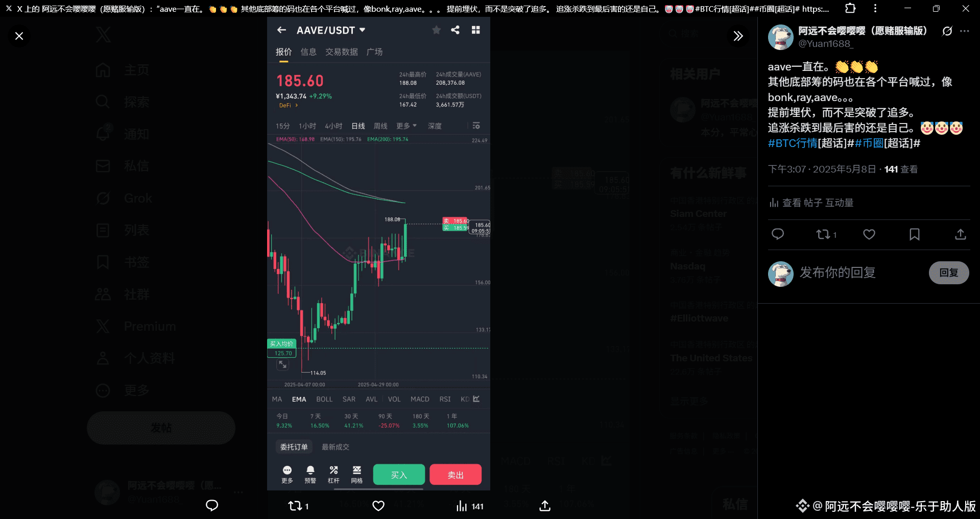Like via heart icon below the image
The height and width of the screenshot is (519, 980).
tap(378, 506)
